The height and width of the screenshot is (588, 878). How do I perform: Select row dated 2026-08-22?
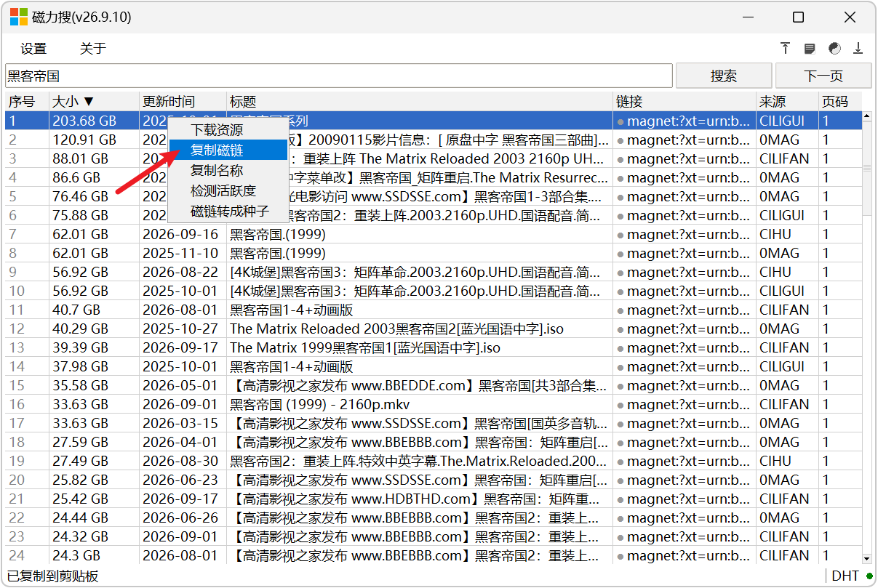coord(434,272)
